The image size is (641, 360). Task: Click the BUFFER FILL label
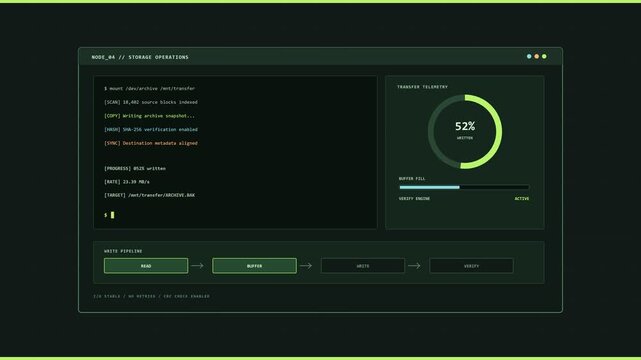pyautogui.click(x=412, y=179)
